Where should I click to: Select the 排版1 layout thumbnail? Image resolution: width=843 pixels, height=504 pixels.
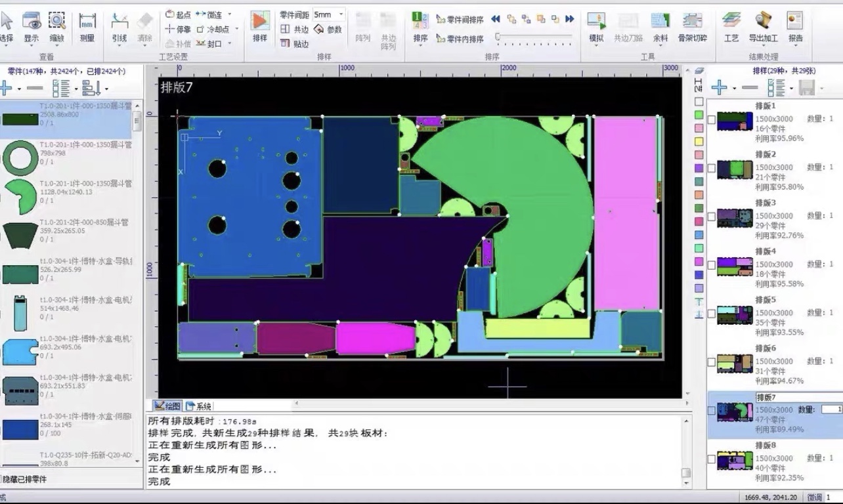[x=735, y=121]
